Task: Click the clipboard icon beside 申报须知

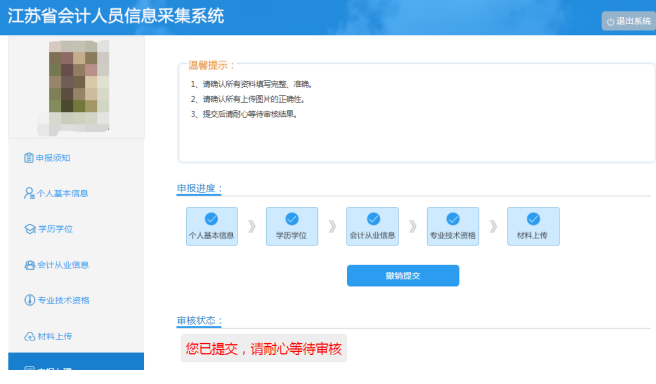Action: click(x=29, y=158)
